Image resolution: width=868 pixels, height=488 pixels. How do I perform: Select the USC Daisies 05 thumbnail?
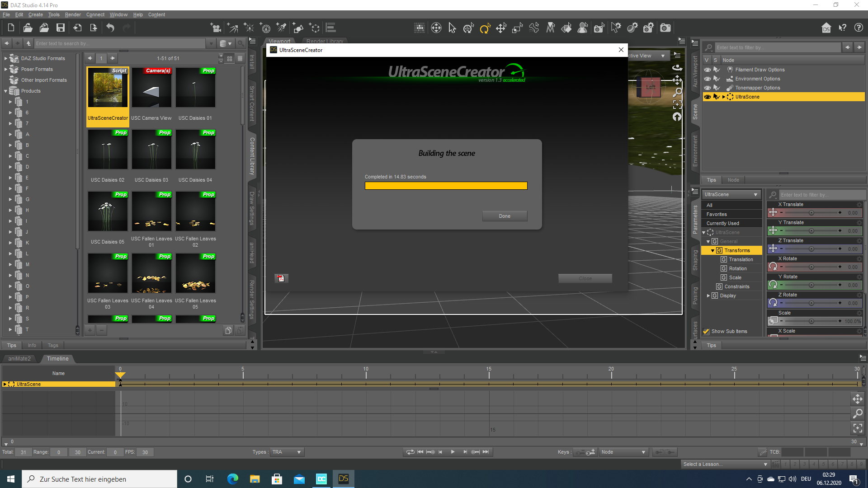click(x=108, y=211)
